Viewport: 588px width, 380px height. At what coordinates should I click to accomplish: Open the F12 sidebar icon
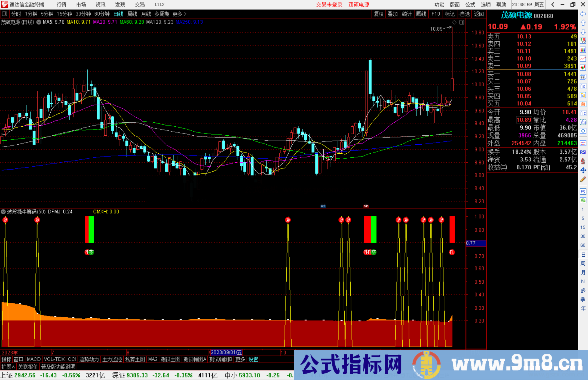pos(583,113)
